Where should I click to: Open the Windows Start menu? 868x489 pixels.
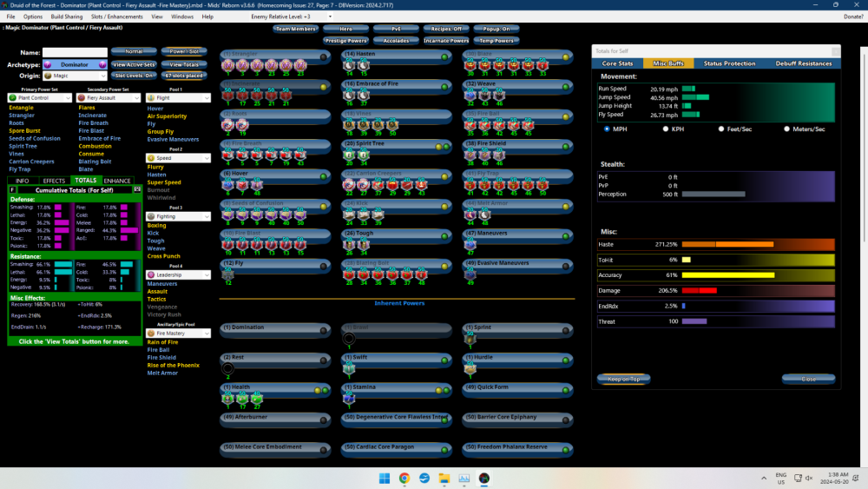coord(385,478)
